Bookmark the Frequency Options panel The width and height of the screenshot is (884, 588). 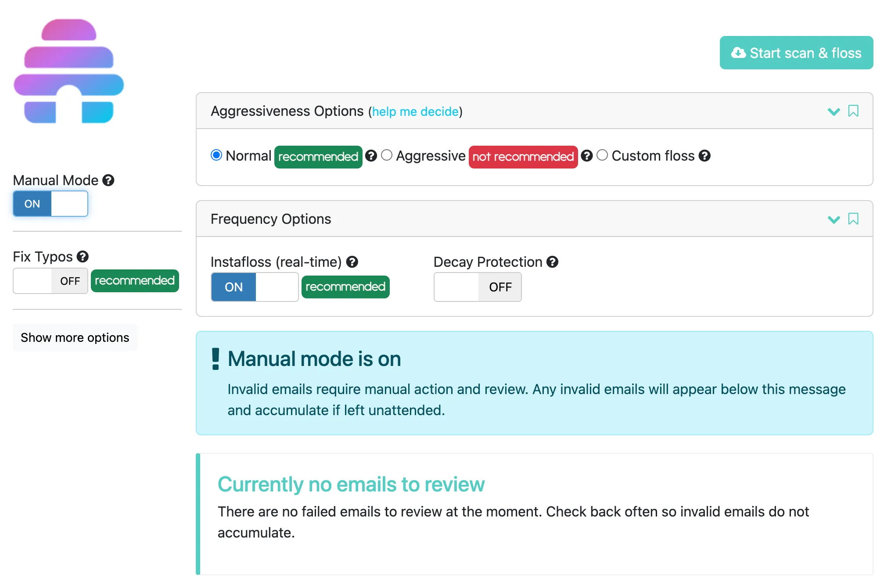pos(853,219)
